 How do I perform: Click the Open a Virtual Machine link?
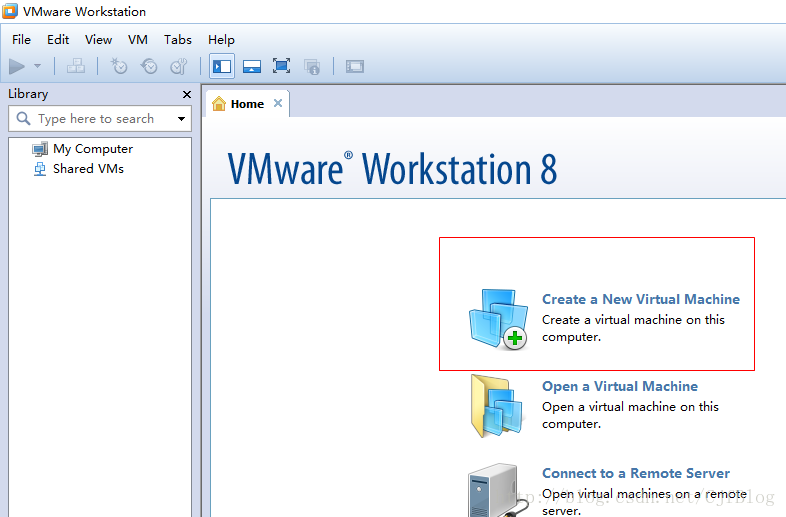620,386
